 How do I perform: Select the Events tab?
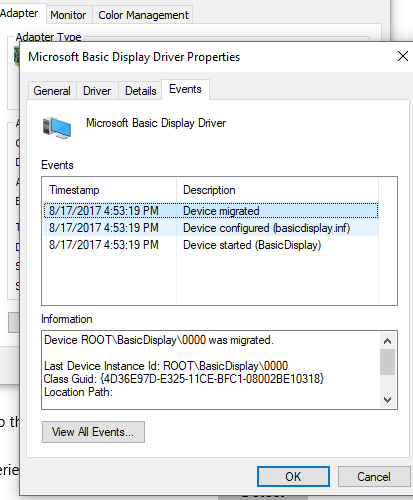point(185,89)
